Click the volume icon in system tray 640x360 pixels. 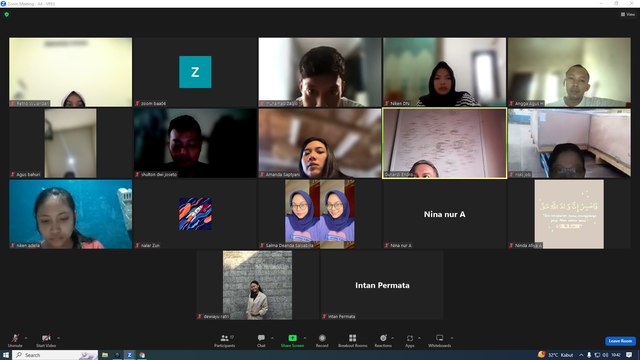click(605, 355)
